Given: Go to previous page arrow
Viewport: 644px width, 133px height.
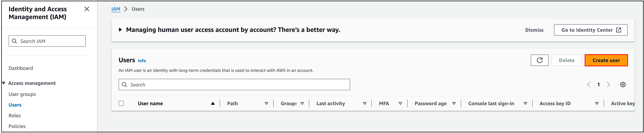Looking at the screenshot, I should click(x=589, y=85).
